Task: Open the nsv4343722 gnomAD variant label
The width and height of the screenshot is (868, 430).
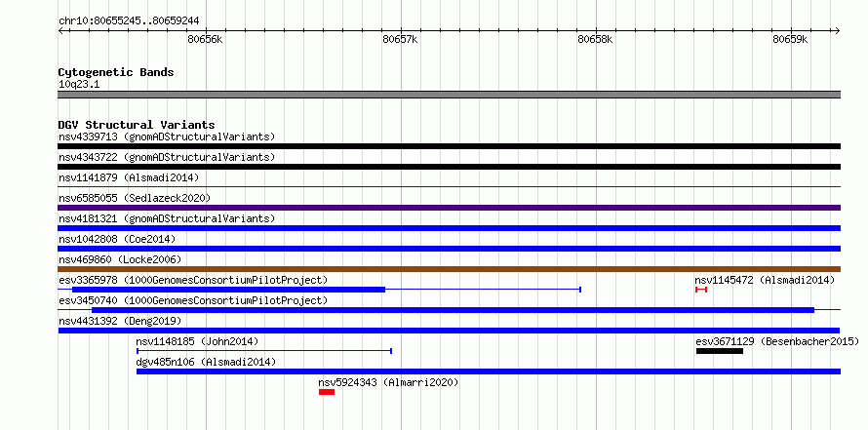Action: [167, 157]
